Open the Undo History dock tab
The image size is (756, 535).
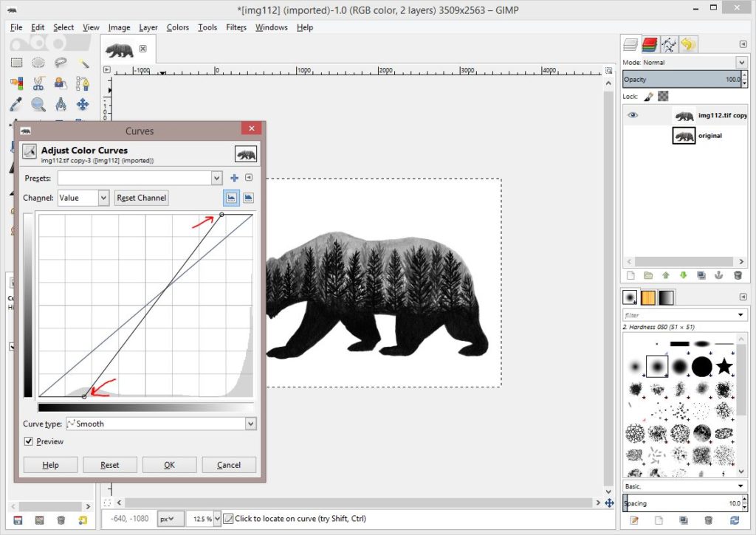click(x=688, y=45)
